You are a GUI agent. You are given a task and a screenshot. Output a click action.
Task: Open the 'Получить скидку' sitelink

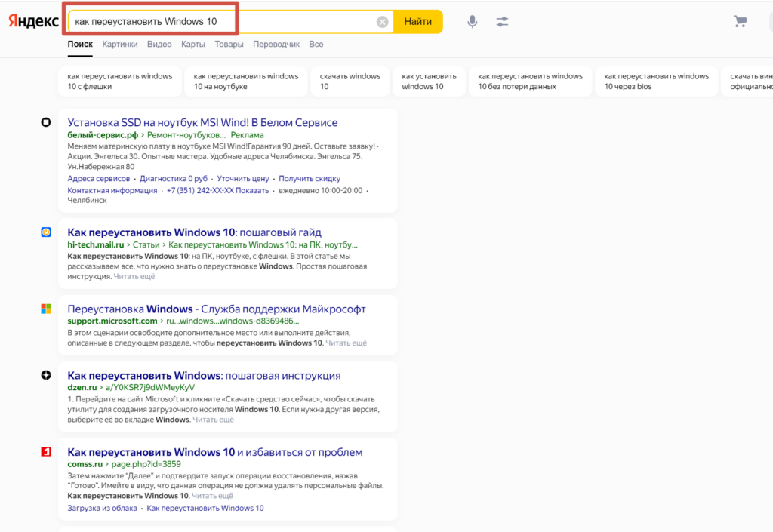coord(310,179)
